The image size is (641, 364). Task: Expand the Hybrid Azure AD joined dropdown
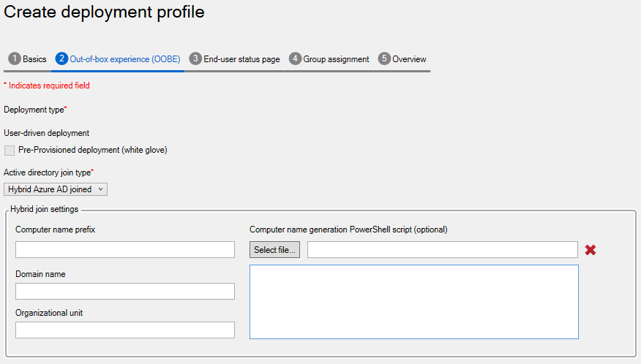[56, 189]
